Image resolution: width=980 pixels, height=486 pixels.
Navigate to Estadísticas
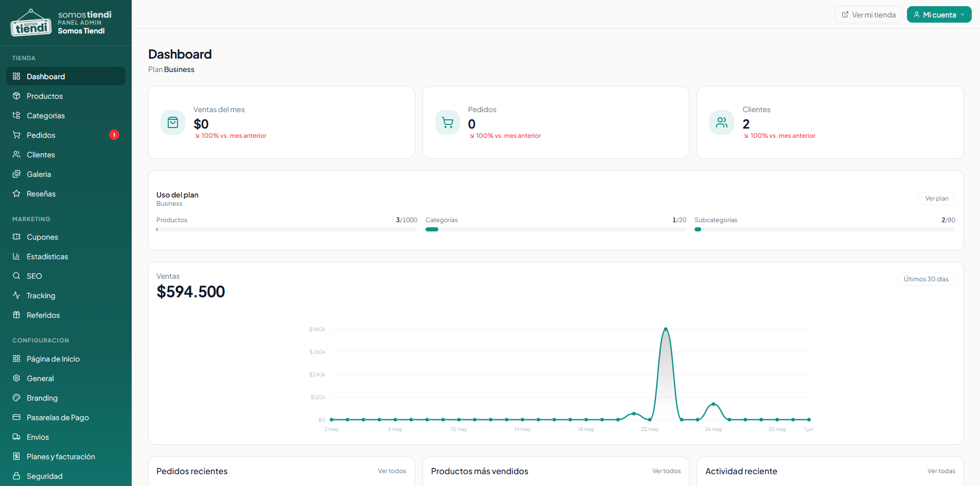(x=66, y=256)
